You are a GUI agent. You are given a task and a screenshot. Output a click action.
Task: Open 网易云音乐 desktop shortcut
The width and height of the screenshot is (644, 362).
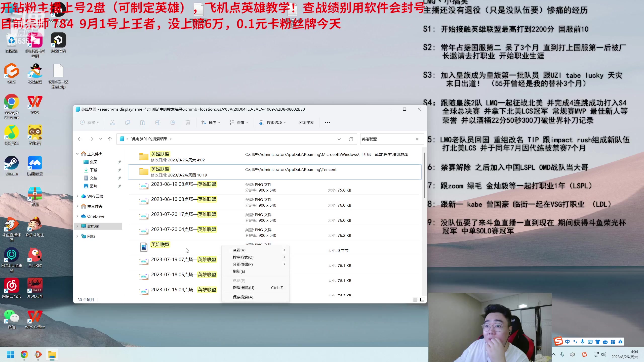[12, 288]
